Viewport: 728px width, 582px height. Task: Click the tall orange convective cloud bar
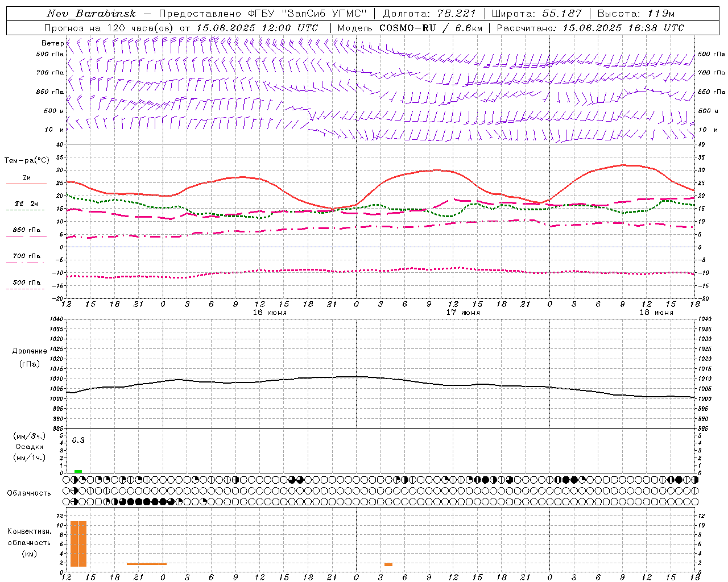[x=78, y=543]
